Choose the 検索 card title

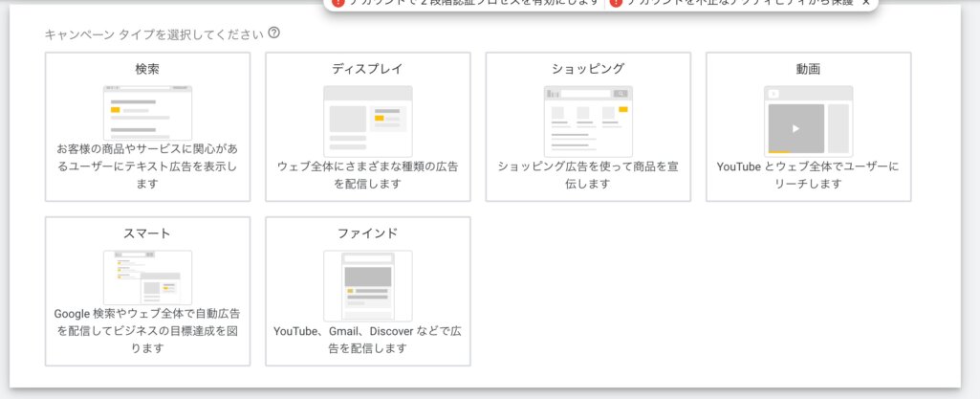click(x=147, y=69)
